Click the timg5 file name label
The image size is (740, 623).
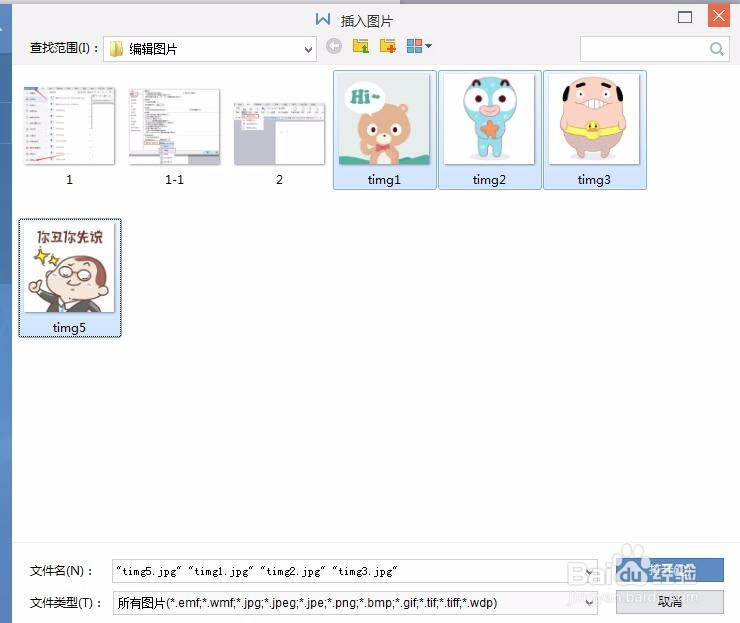69,328
